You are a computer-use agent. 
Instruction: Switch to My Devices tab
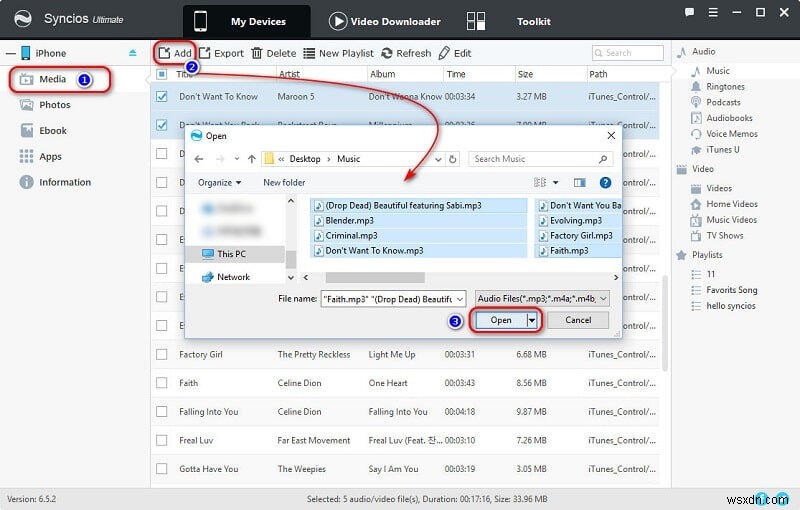(246, 21)
